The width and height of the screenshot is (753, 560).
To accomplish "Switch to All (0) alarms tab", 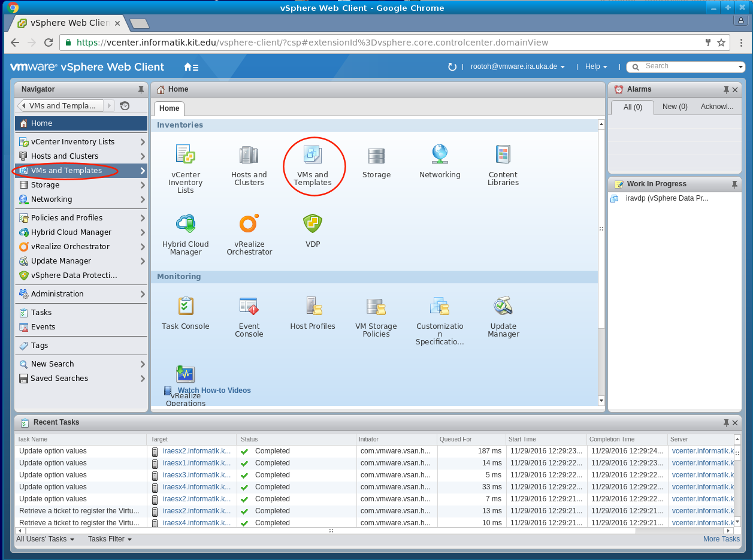I will coord(633,107).
